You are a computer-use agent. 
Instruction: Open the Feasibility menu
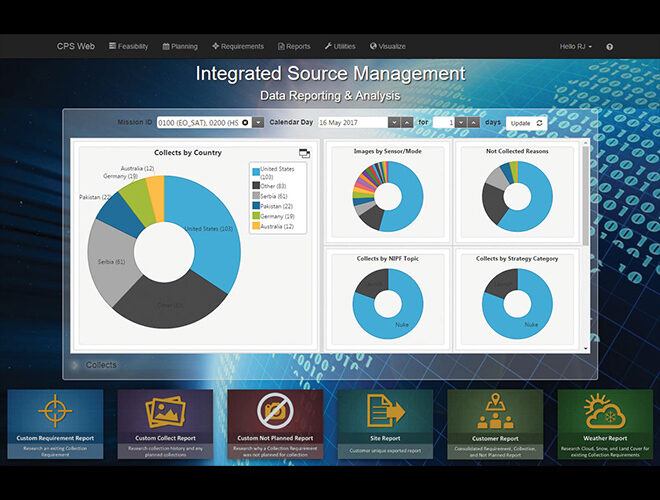coord(128,46)
